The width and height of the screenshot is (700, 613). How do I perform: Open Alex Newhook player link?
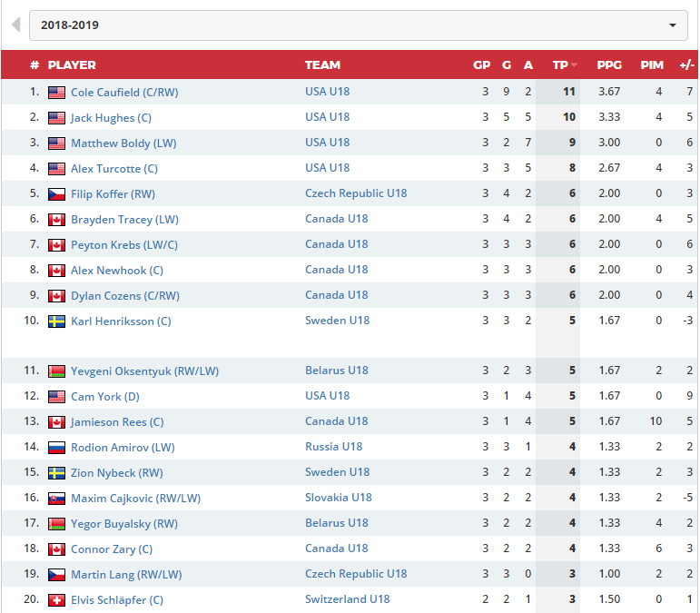point(117,271)
